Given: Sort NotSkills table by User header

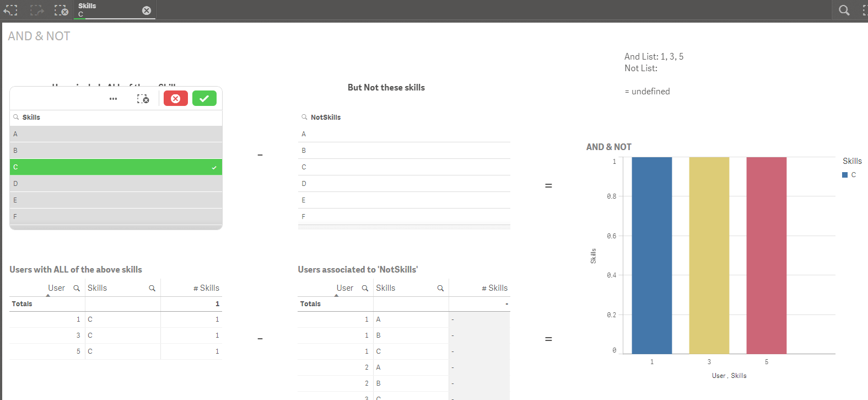Looking at the screenshot, I should 344,288.
